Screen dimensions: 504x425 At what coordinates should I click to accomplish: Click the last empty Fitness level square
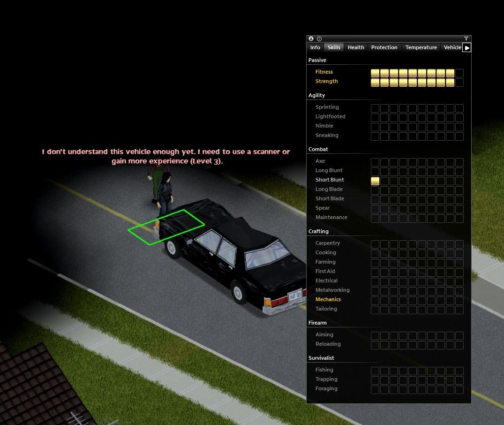(x=459, y=73)
